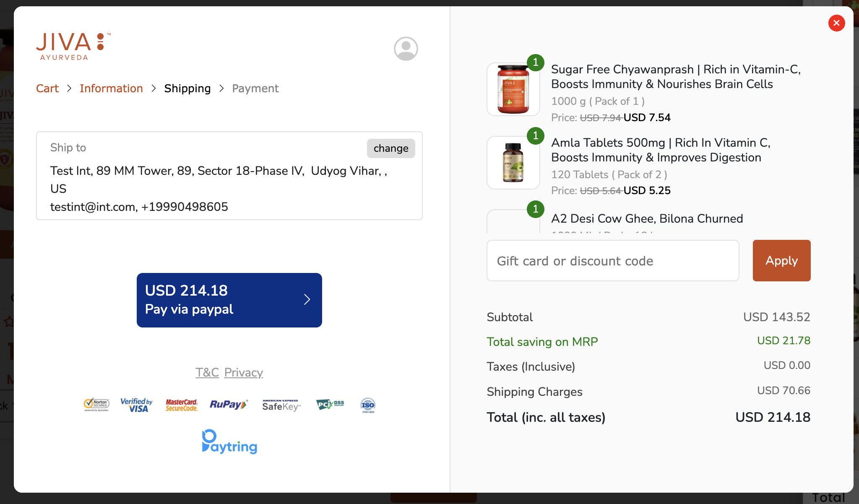Change the Ship to address
This screenshot has width=859, height=504.
390,148
